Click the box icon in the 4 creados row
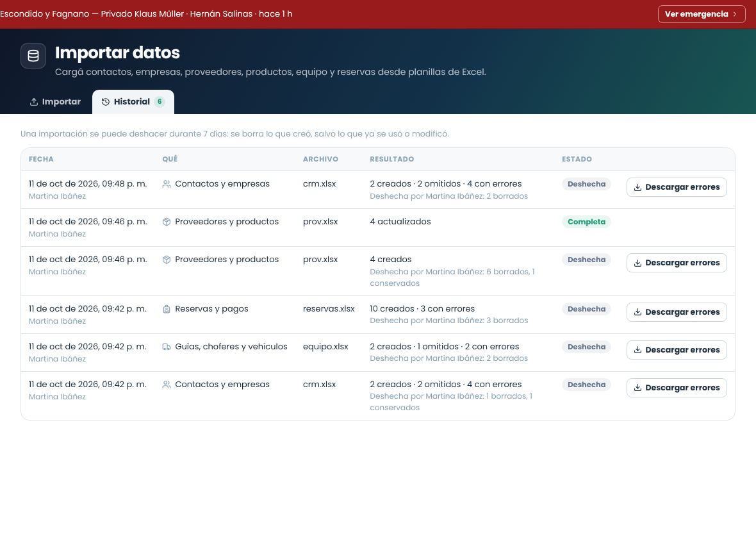Viewport: 756px width, 541px height. point(167,260)
